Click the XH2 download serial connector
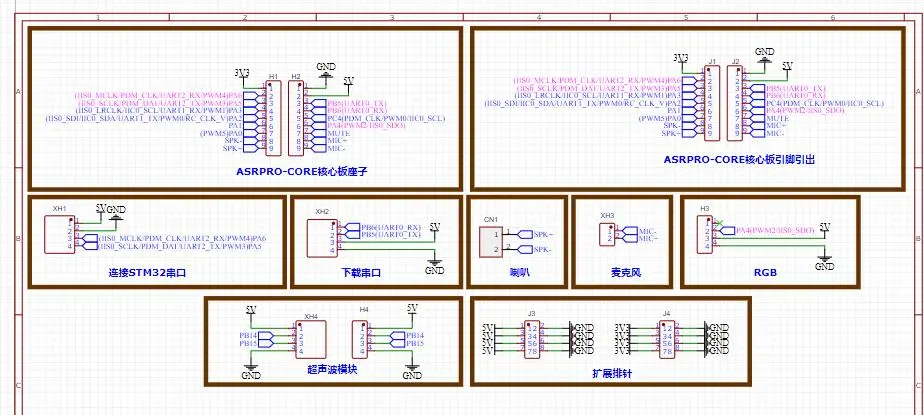Image resolution: width=924 pixels, height=415 pixels. (x=322, y=235)
